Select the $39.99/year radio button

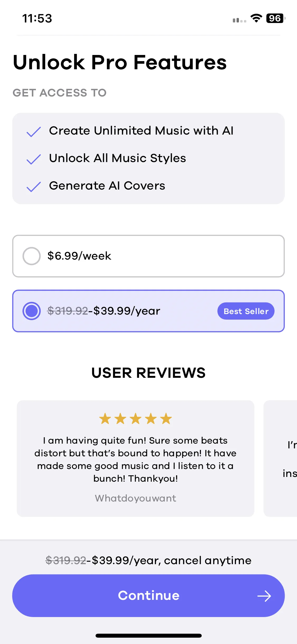[31, 311]
